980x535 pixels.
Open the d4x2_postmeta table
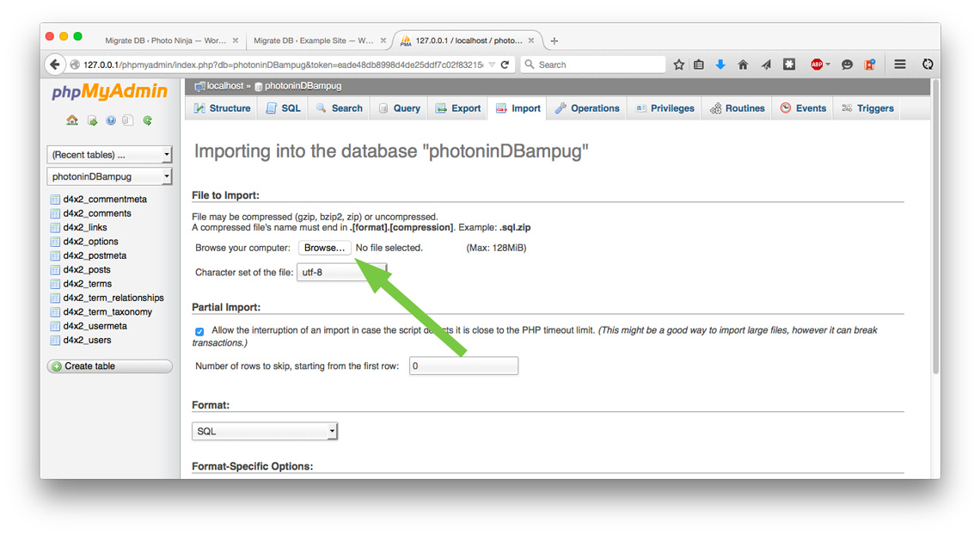pyautogui.click(x=95, y=255)
